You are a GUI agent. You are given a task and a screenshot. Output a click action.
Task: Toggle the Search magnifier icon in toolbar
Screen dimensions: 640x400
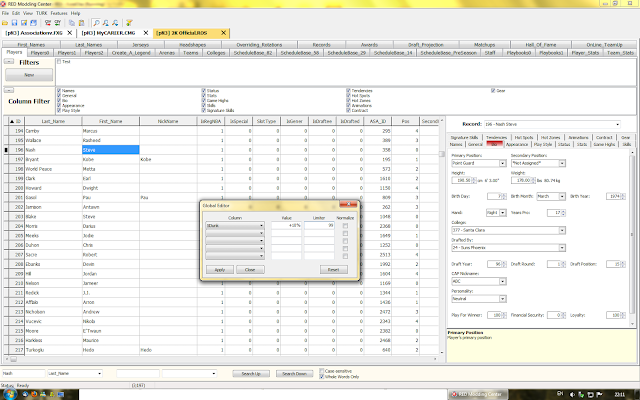[x=96, y=23]
